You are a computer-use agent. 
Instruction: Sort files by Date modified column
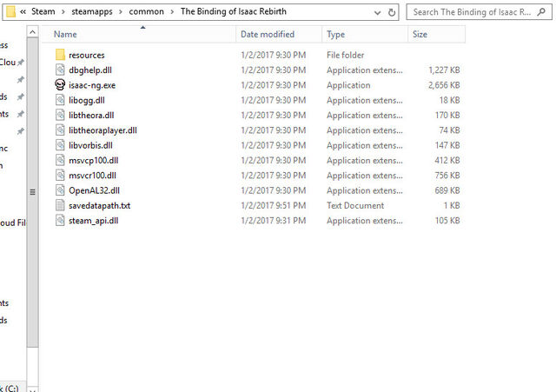coord(279,35)
